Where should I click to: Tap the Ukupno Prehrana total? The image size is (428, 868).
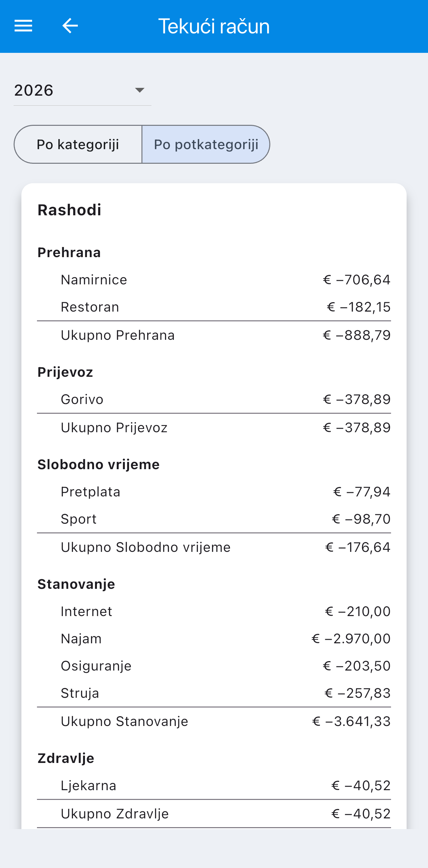214,335
